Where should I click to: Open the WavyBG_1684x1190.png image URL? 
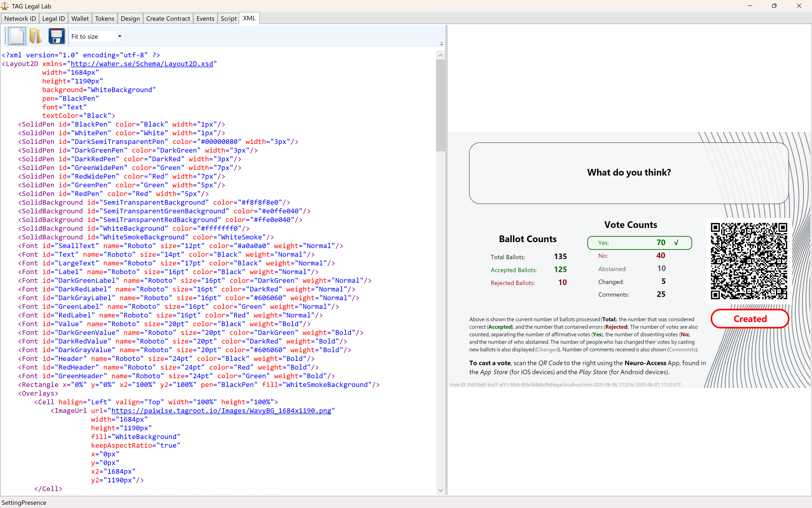pyautogui.click(x=221, y=411)
